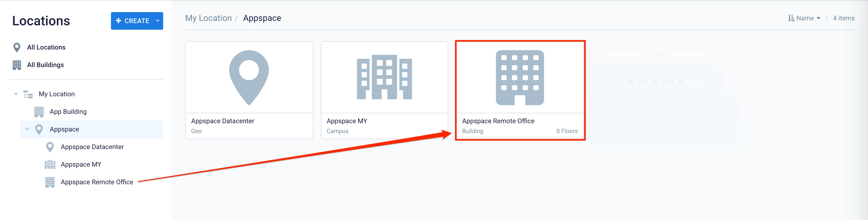Viewport: 868px width, 220px height.
Task: Click Appspace Remote Office card title
Action: pos(498,121)
